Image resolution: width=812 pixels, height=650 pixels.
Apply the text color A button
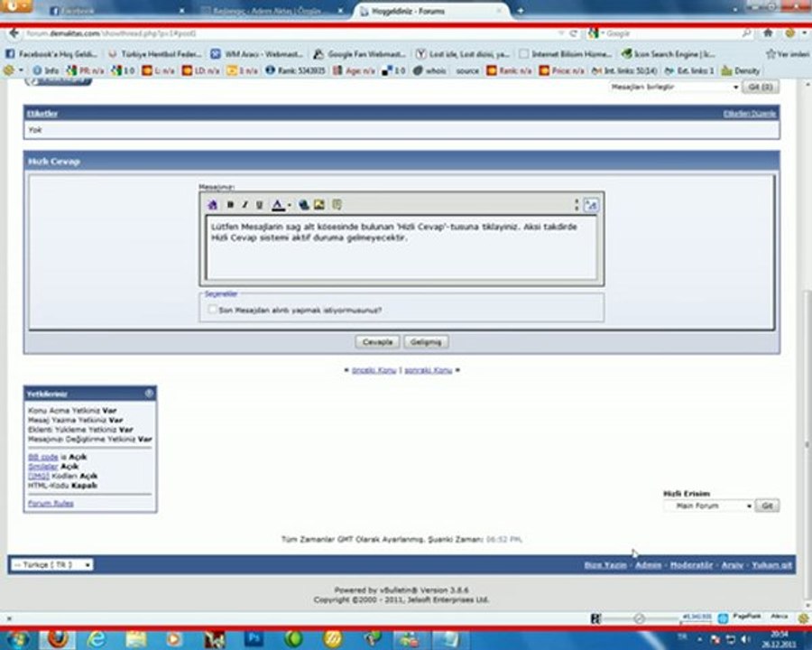click(278, 205)
